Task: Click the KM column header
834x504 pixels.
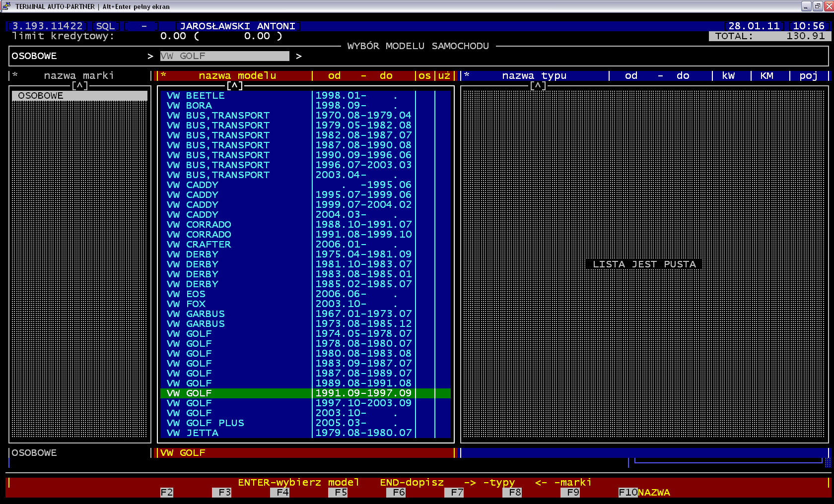Action: tap(767, 75)
